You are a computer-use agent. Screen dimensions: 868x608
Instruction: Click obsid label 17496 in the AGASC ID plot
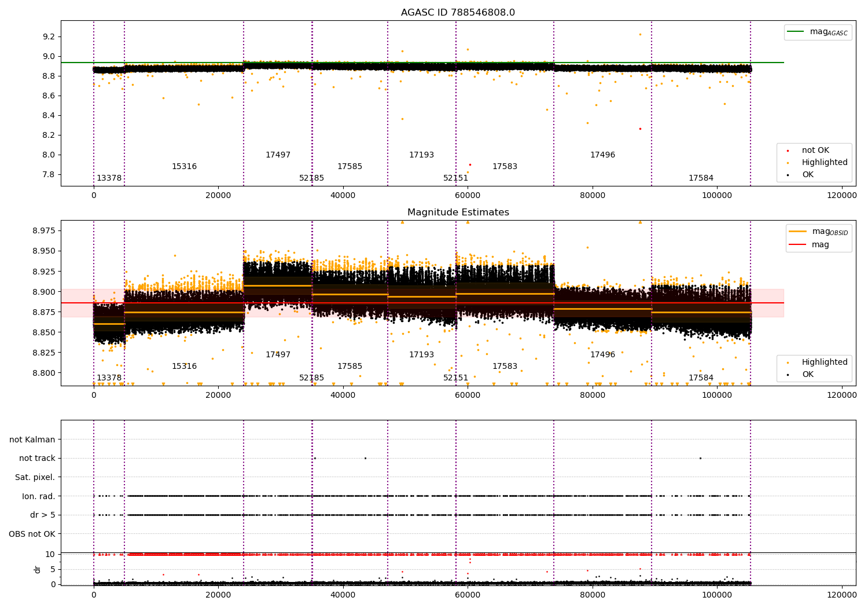click(x=602, y=155)
